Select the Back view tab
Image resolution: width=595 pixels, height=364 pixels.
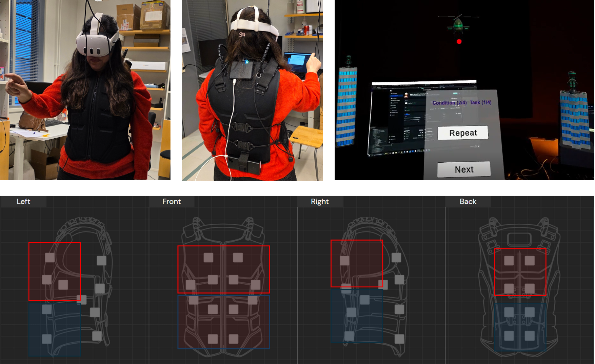pos(468,201)
